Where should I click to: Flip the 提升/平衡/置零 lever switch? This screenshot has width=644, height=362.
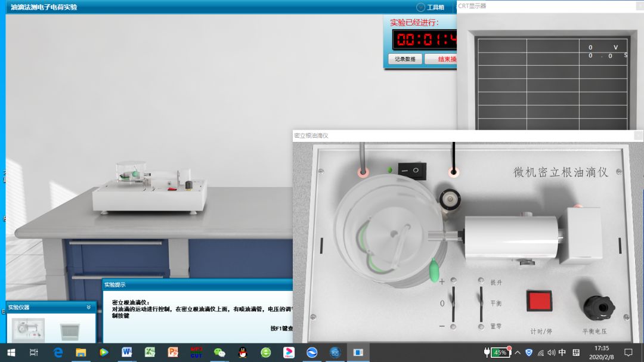(481, 303)
